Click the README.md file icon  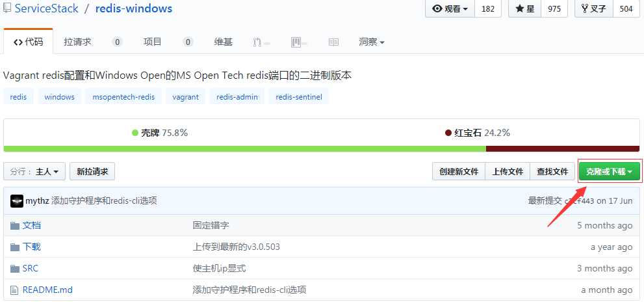[15, 290]
